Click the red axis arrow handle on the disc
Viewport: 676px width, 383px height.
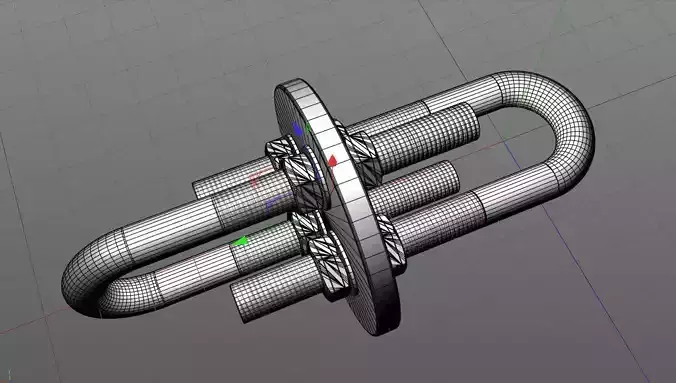pos(332,160)
